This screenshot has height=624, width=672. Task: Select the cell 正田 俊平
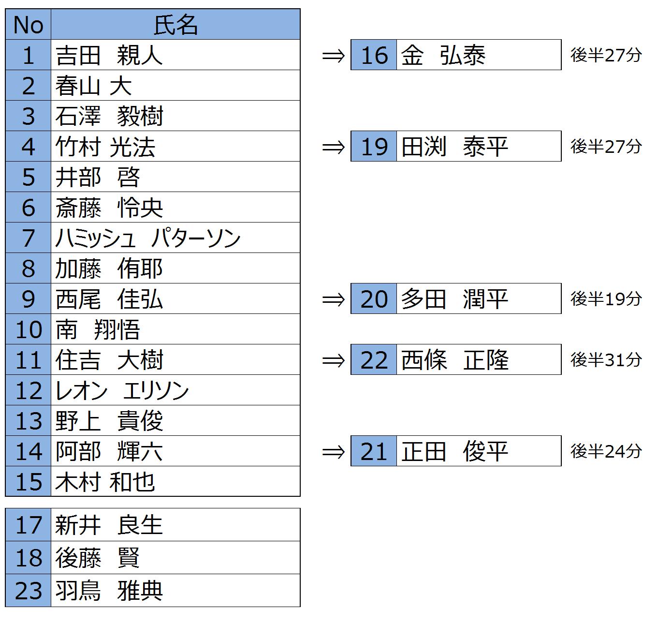(x=478, y=451)
